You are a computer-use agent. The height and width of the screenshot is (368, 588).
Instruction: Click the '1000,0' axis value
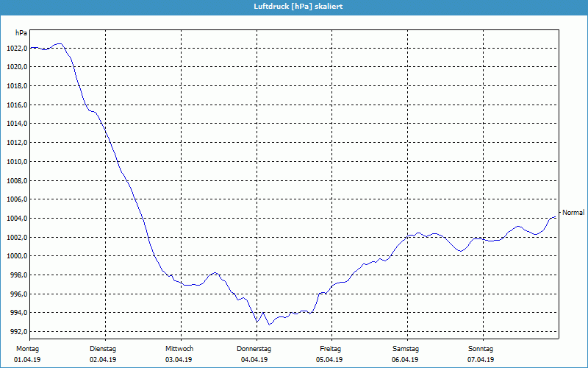16,256
